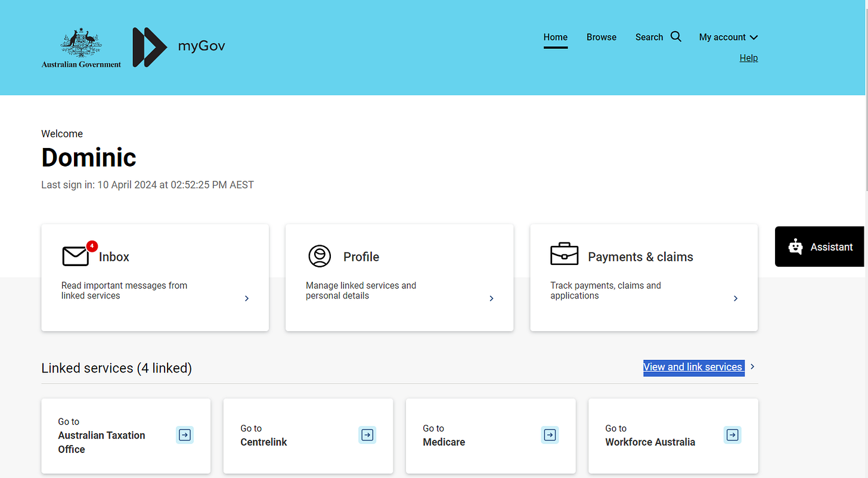The width and height of the screenshot is (868, 478).
Task: Click the arrow icon for Workforce Australia
Action: (x=732, y=434)
